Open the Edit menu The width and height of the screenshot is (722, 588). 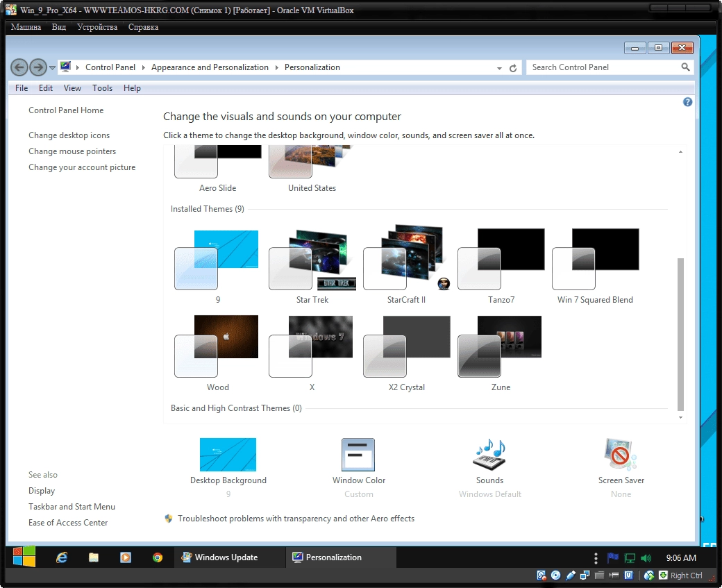[46, 88]
